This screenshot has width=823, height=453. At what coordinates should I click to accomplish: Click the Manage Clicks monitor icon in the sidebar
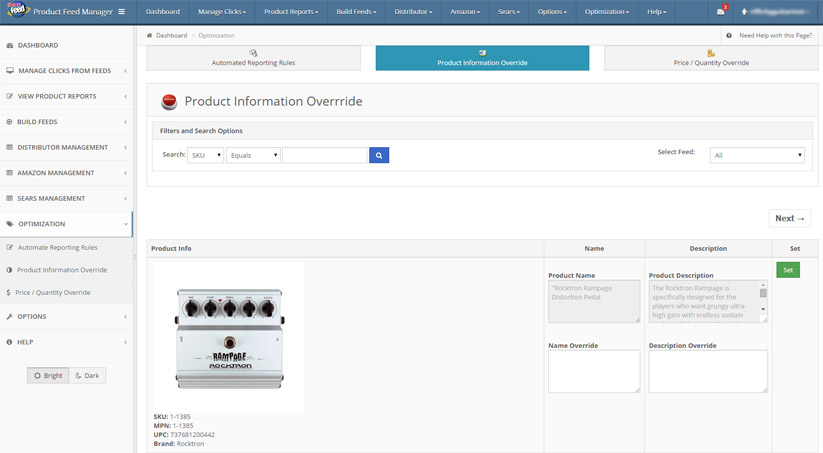(10, 71)
